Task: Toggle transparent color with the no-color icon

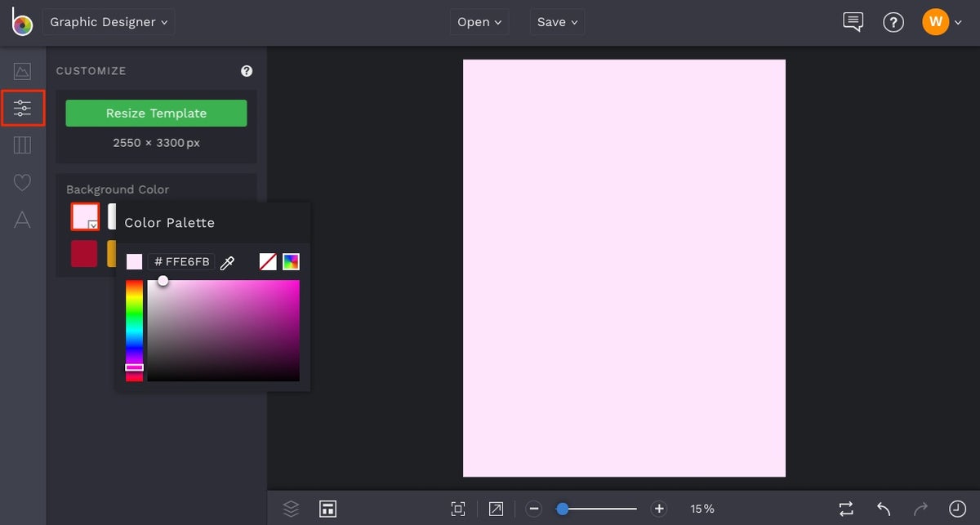Action: click(x=268, y=261)
